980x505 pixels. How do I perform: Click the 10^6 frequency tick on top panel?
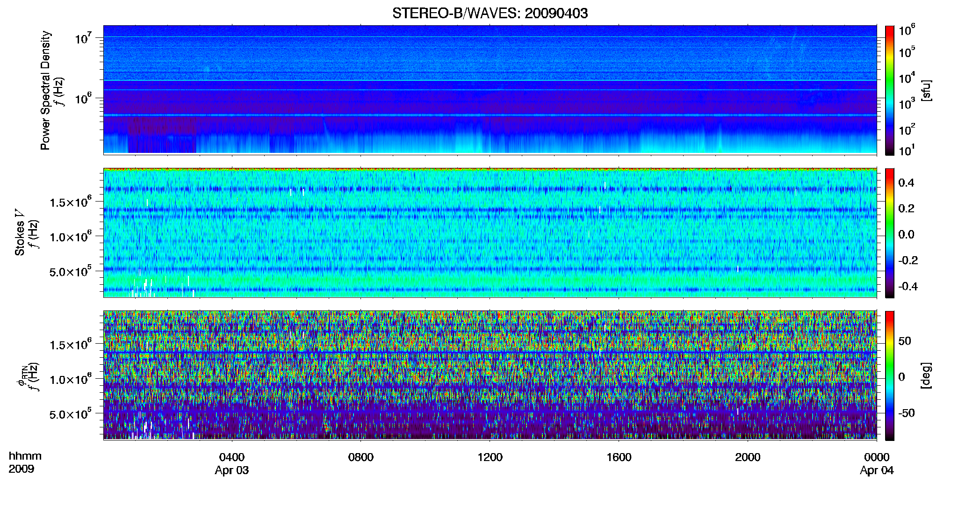click(x=83, y=99)
